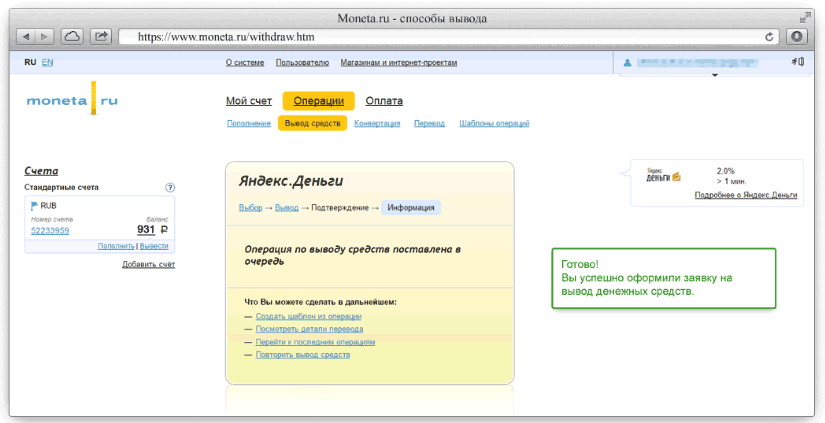Viewport: 825px width, 423px height.
Task: Click the user profile icon
Action: tap(627, 63)
